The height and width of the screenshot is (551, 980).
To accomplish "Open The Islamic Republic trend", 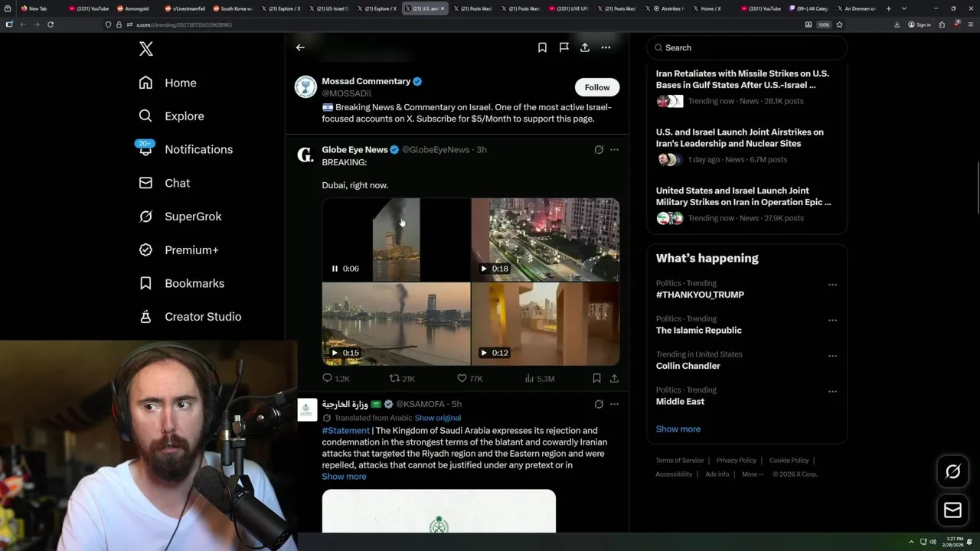I will coord(698,331).
